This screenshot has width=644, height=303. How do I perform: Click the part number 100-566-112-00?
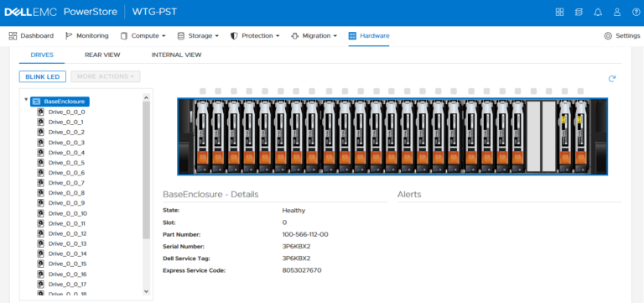point(305,234)
